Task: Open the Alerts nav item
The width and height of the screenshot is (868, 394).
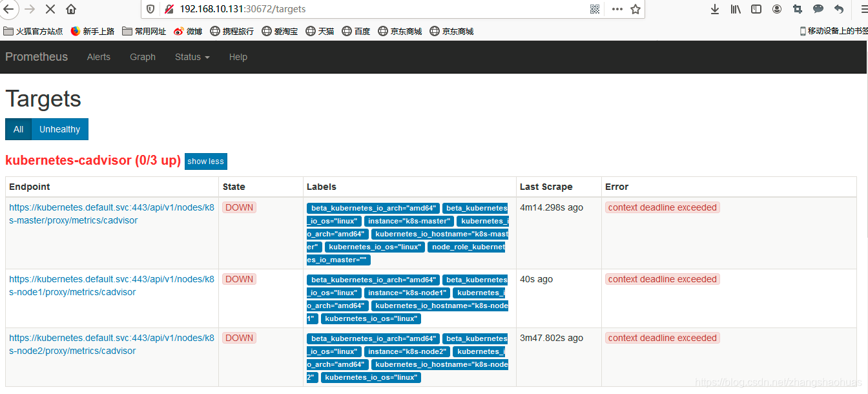Action: 99,57
